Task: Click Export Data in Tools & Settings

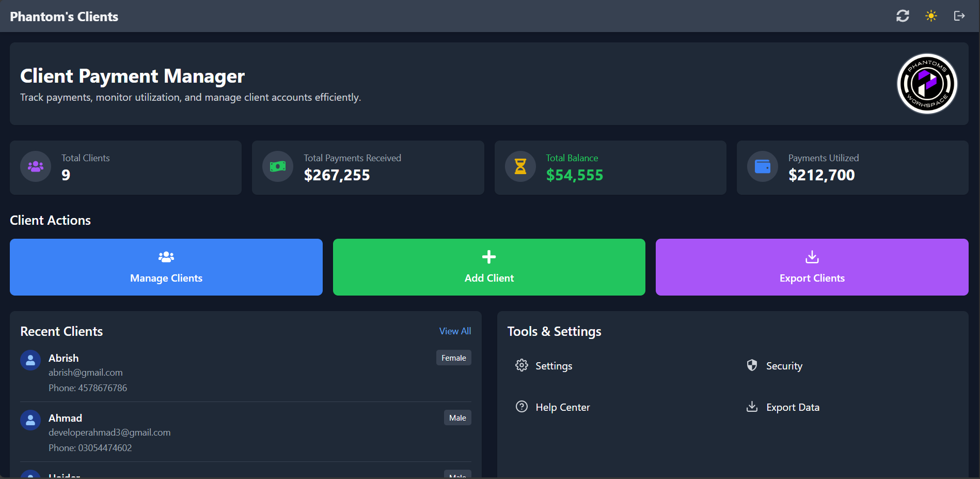Action: point(792,407)
